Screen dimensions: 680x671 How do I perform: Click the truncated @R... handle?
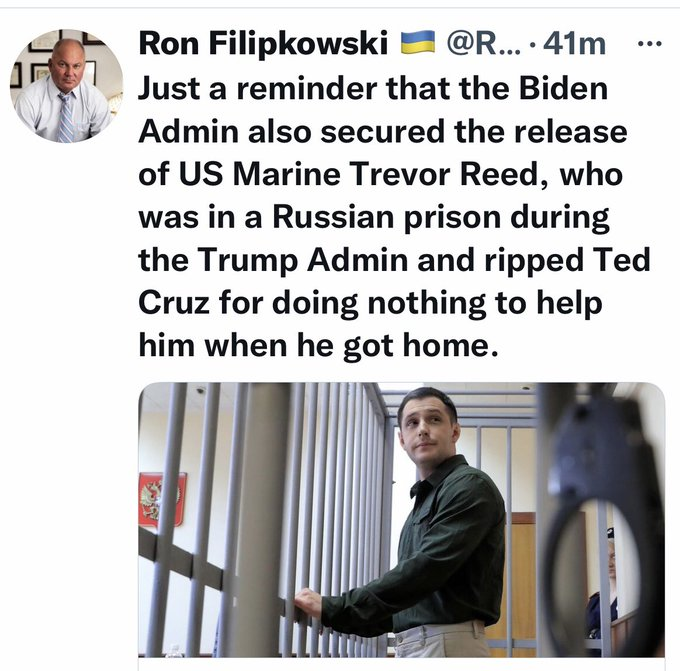483,43
